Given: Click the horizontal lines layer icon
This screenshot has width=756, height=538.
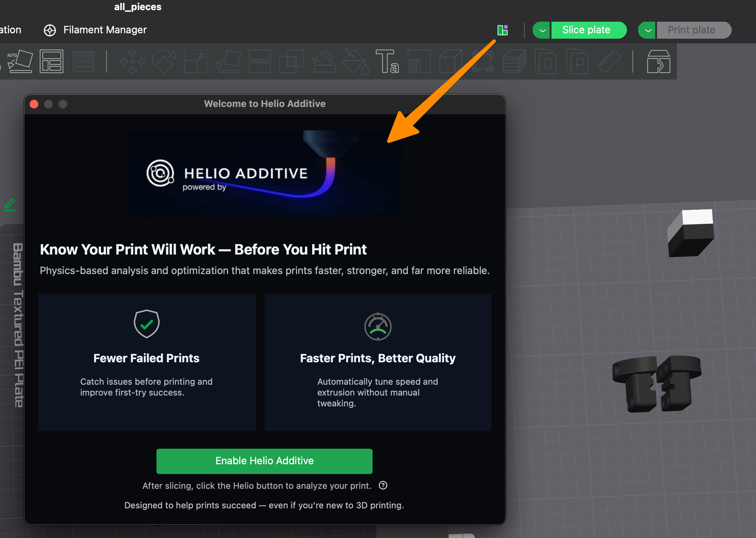Looking at the screenshot, I should [x=83, y=61].
